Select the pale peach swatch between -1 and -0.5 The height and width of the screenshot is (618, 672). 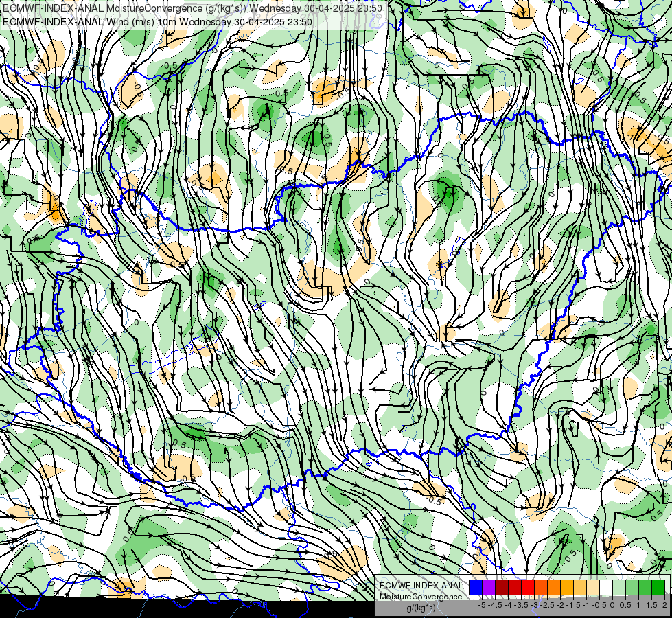tap(593, 587)
